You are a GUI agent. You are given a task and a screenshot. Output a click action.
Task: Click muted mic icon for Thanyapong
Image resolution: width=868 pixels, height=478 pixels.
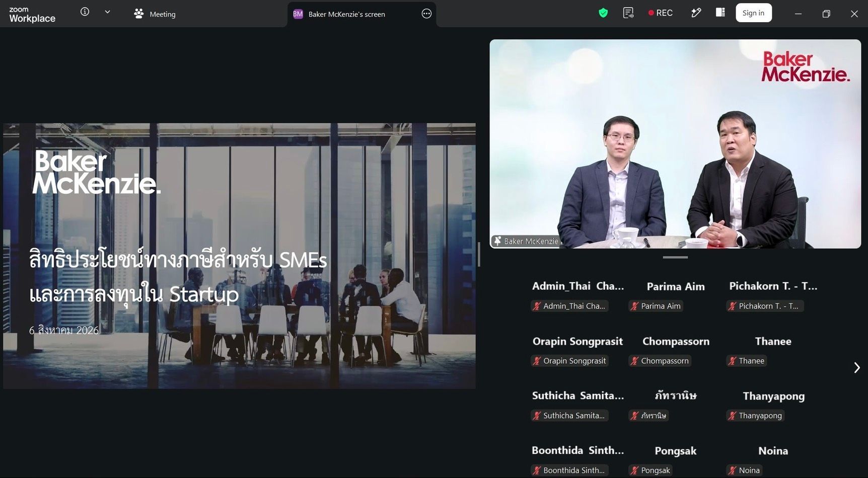[x=732, y=416]
